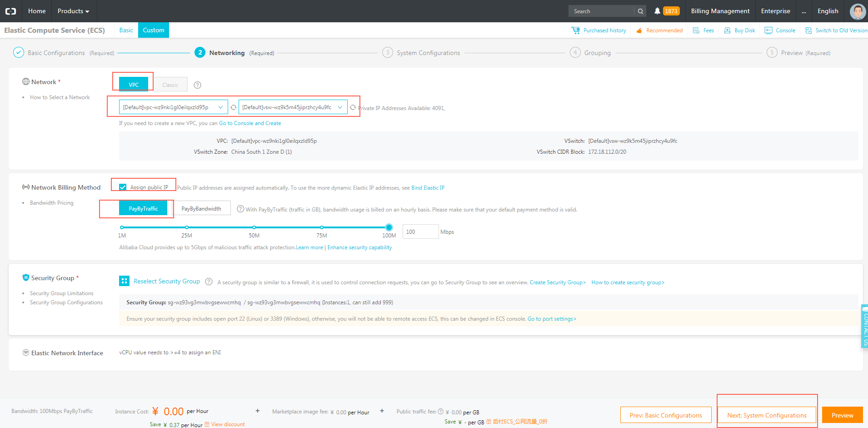868x428 pixels.
Task: Select PayByTraffic billing method
Action: coord(143,208)
